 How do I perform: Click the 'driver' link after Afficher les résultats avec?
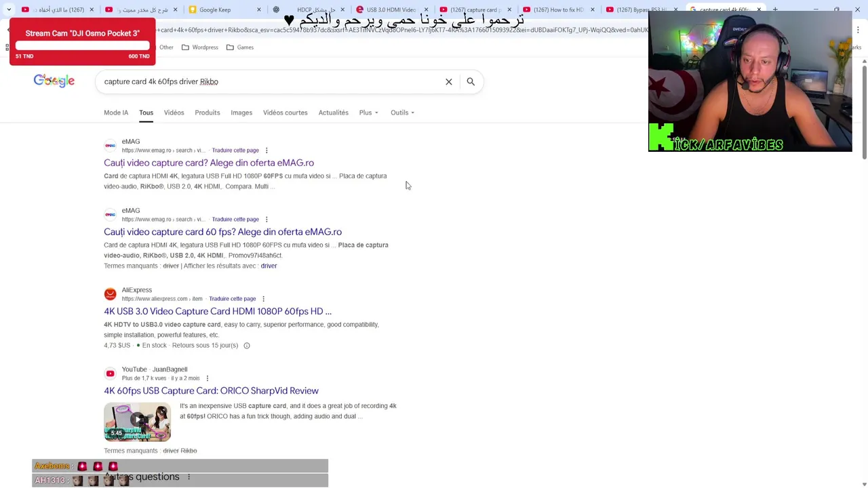click(269, 266)
